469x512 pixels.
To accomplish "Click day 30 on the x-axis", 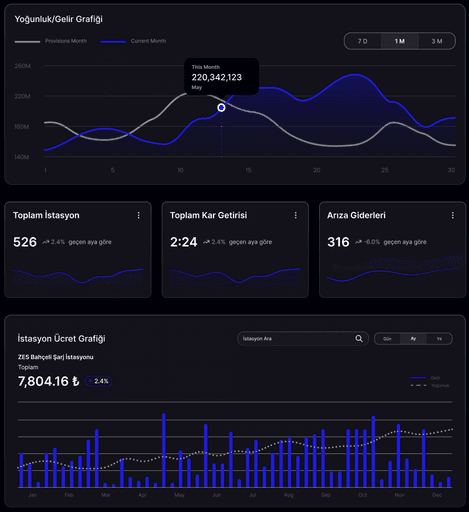I will pos(451,170).
